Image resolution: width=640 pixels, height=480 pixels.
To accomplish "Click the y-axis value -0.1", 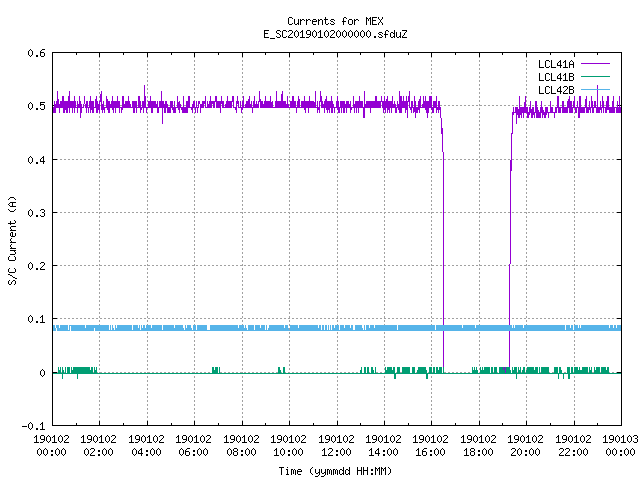I will [x=33, y=426].
